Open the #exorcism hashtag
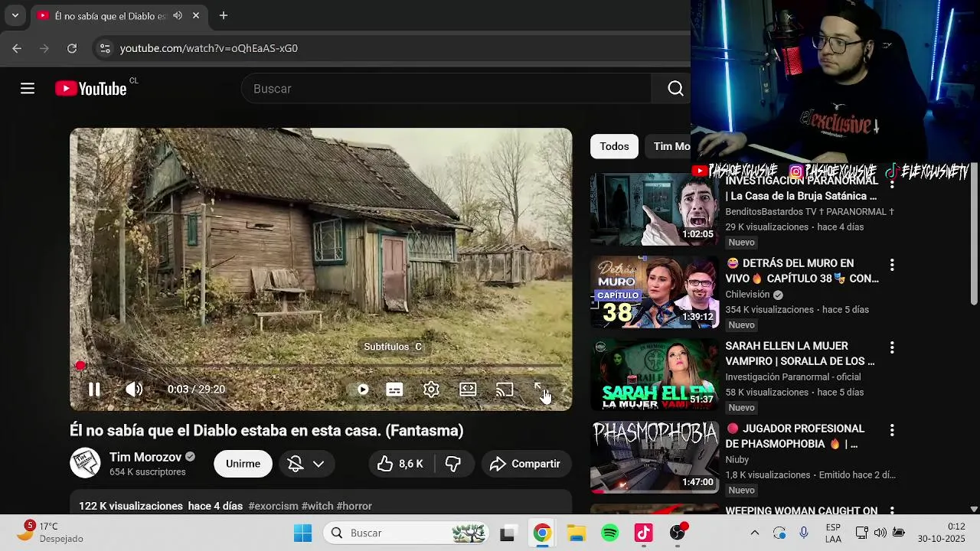Image resolution: width=980 pixels, height=551 pixels. [273, 506]
